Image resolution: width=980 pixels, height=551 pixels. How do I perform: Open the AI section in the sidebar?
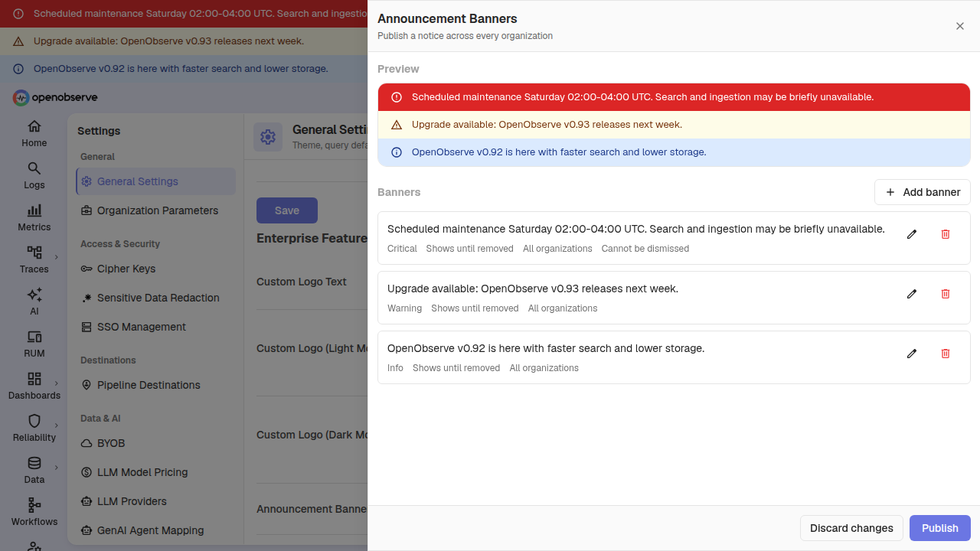[x=34, y=302]
